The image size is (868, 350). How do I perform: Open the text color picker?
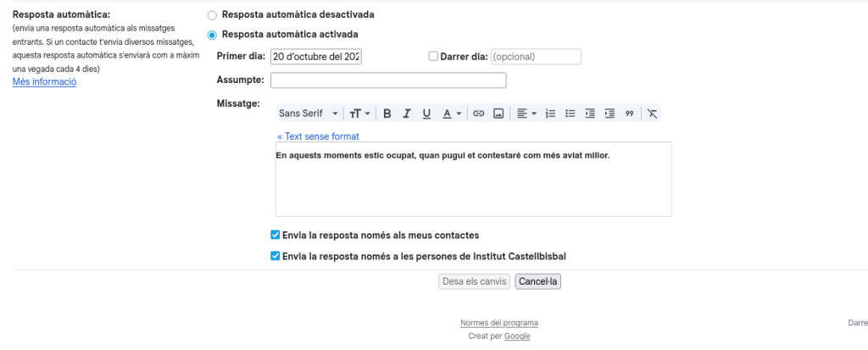click(452, 114)
